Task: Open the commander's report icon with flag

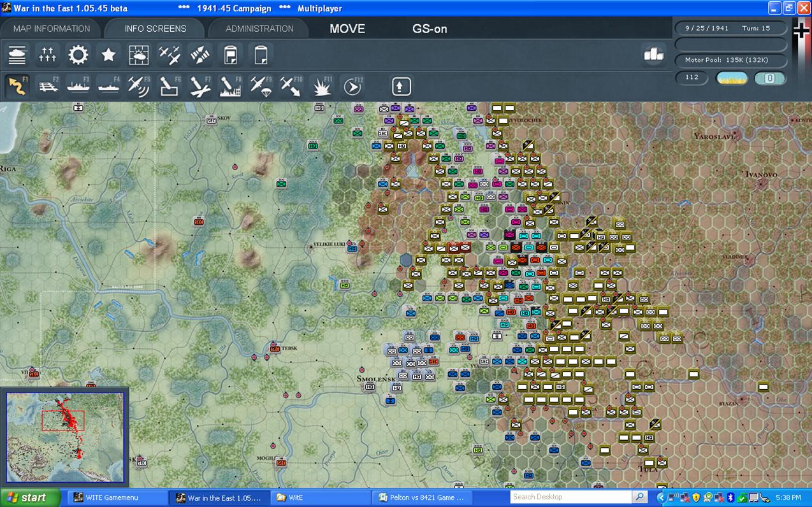Action: pos(230,55)
